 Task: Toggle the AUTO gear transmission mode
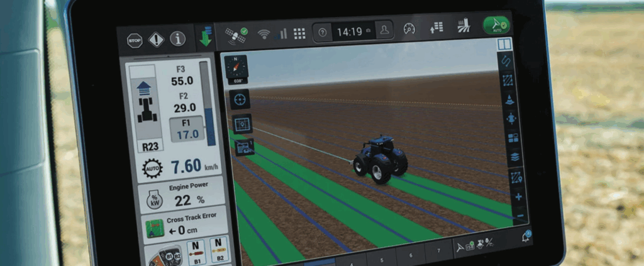coord(152,168)
